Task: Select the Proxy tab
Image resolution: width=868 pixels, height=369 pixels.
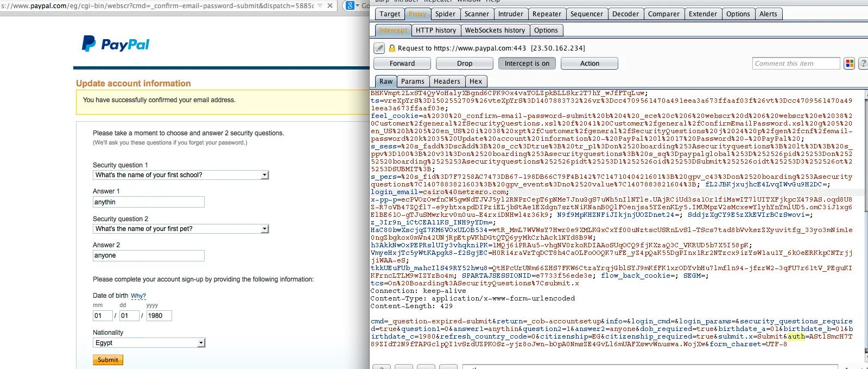Action: point(417,14)
